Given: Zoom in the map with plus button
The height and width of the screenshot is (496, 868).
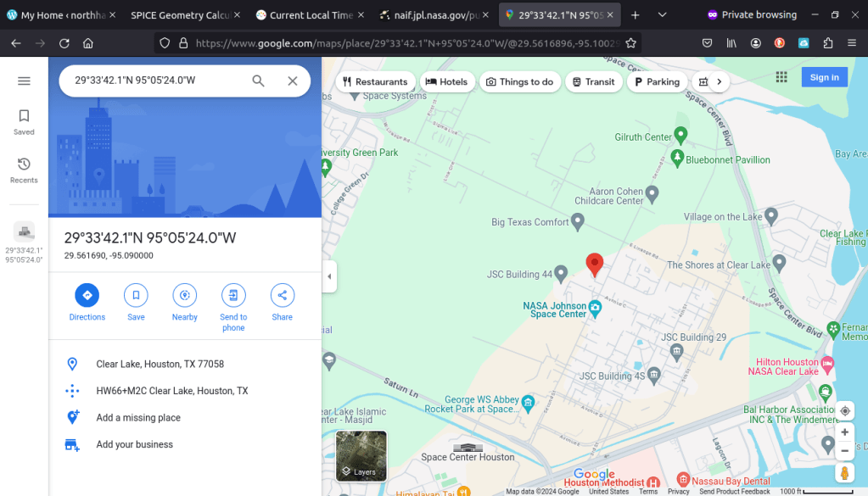Looking at the screenshot, I should [x=844, y=432].
